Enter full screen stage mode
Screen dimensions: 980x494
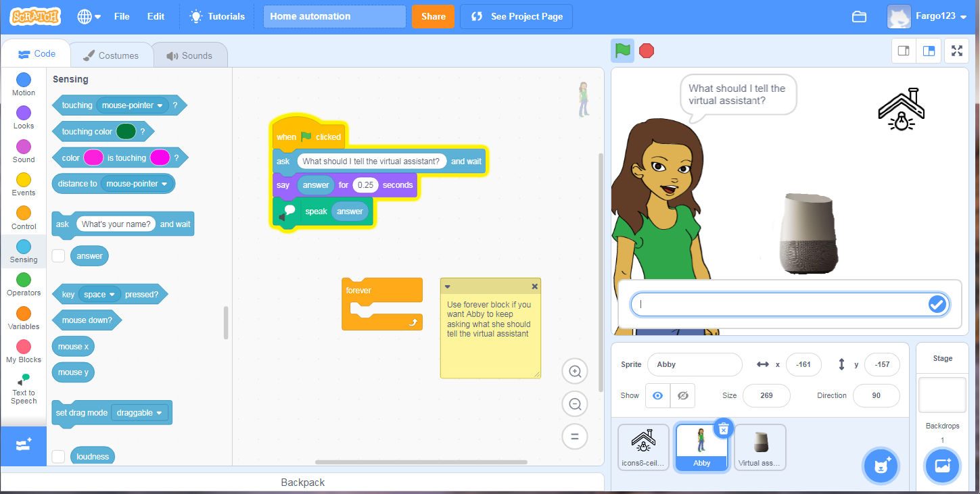pos(956,51)
